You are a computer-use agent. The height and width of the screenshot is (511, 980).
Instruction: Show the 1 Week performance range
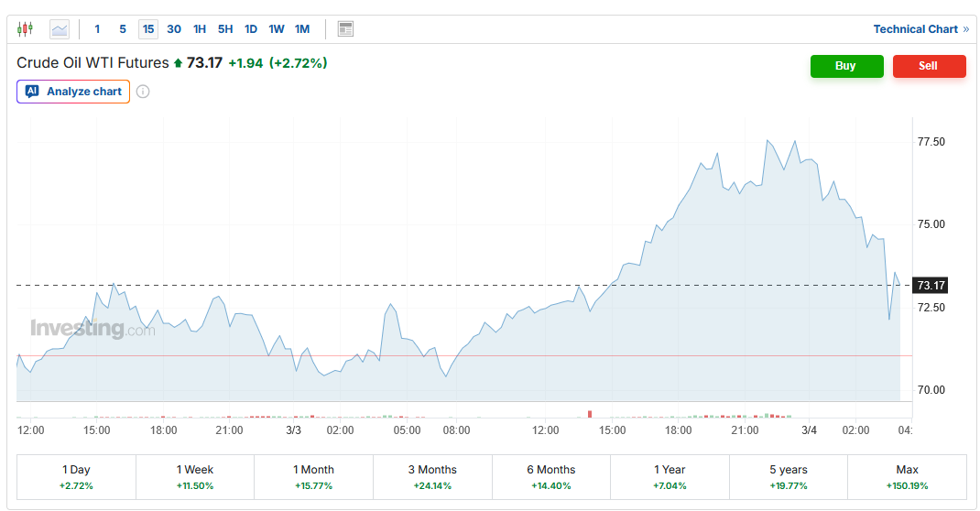pyautogui.click(x=195, y=477)
